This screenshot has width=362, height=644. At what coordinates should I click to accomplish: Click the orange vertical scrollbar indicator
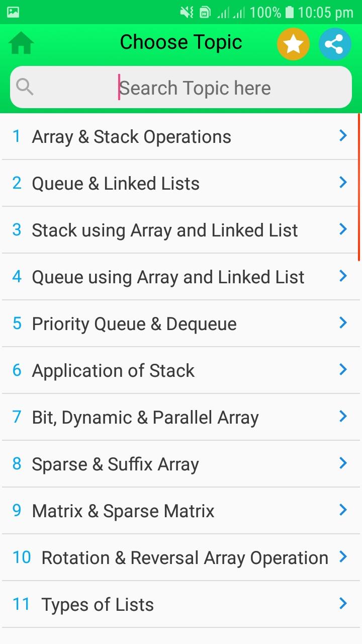[x=359, y=187]
